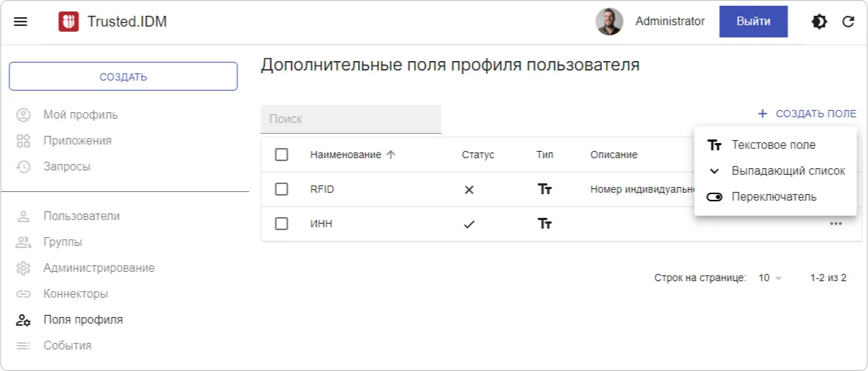Tick the select-all checkbox in table header
Image resolution: width=868 pixels, height=371 pixels.
[x=282, y=155]
